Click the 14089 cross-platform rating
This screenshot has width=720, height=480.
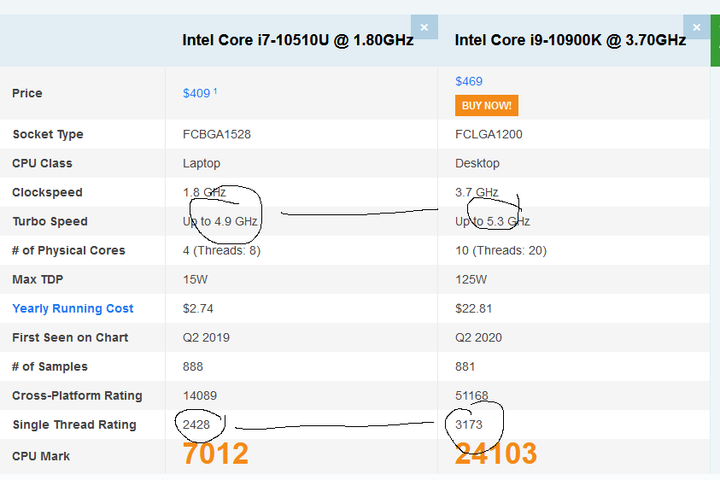click(200, 395)
